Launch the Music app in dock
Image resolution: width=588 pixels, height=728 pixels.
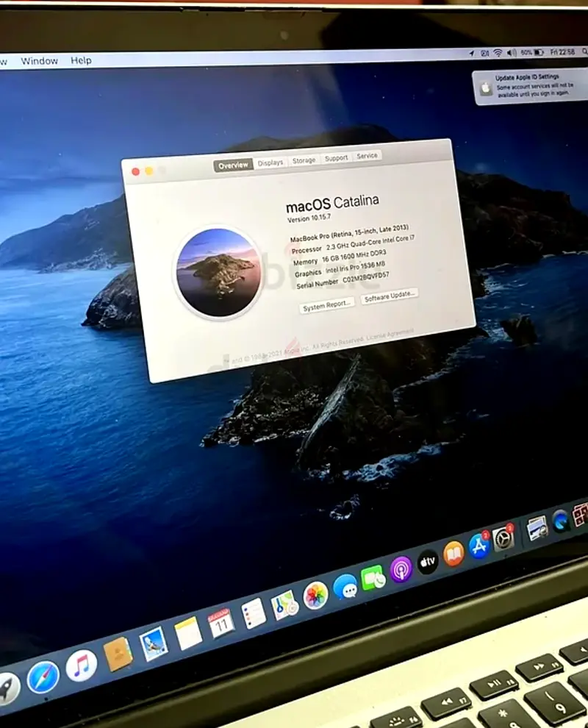click(x=82, y=665)
